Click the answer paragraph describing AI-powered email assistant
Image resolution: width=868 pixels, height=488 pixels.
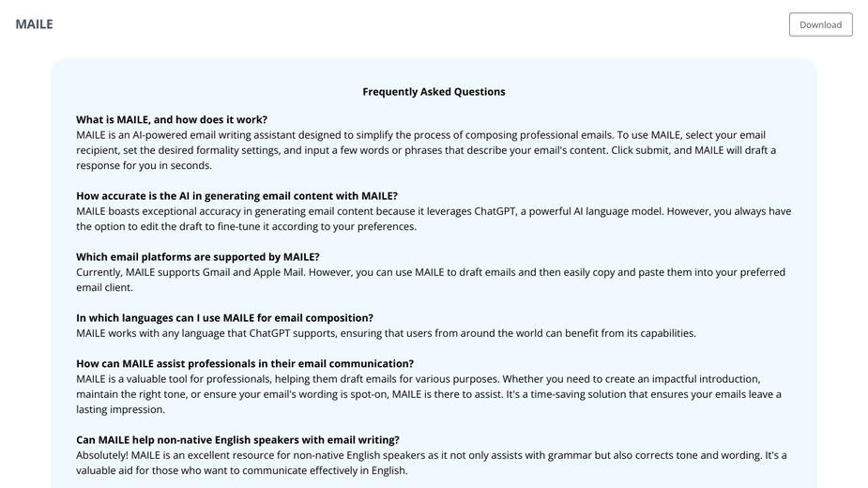click(x=426, y=150)
